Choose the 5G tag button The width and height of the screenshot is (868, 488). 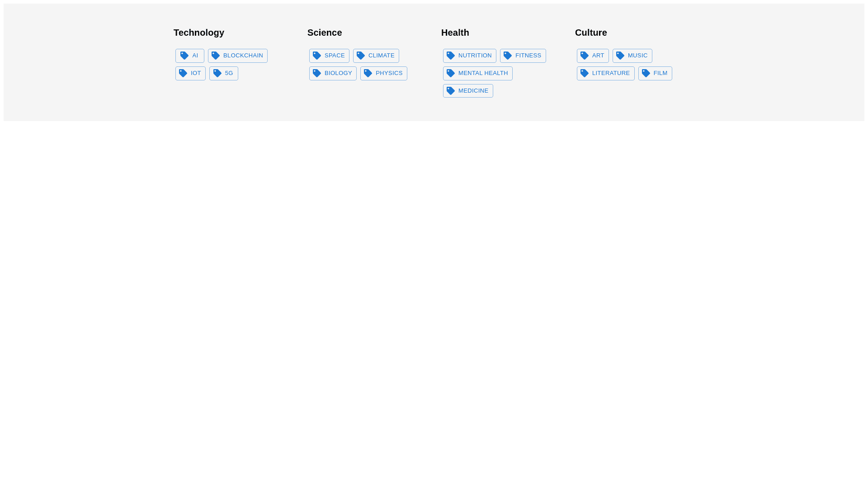click(x=224, y=73)
